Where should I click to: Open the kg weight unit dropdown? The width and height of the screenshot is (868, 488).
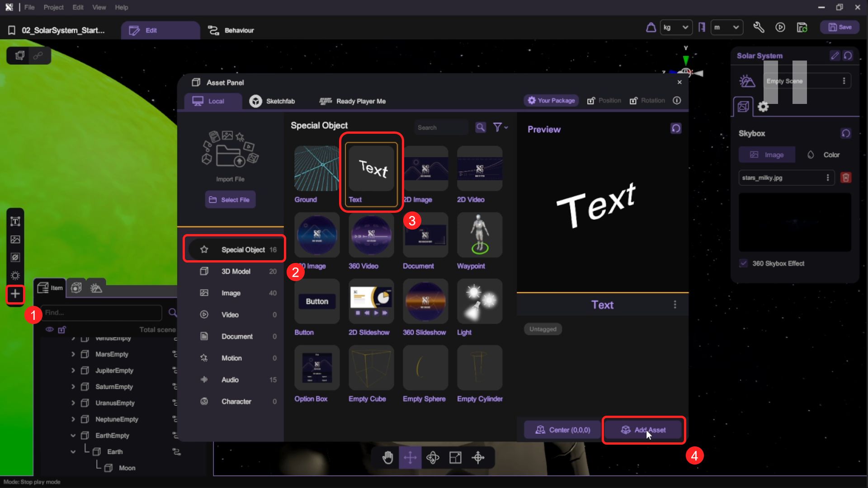[676, 28]
